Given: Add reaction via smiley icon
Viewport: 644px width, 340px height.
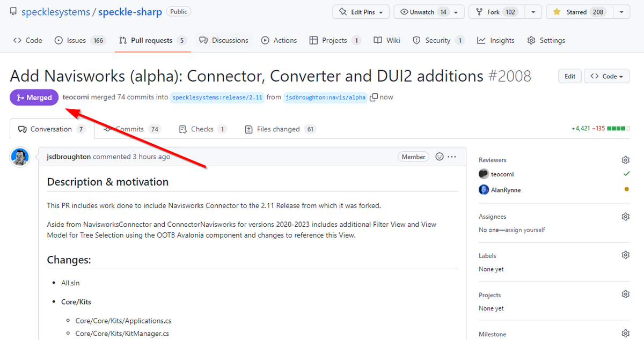Looking at the screenshot, I should click(440, 157).
